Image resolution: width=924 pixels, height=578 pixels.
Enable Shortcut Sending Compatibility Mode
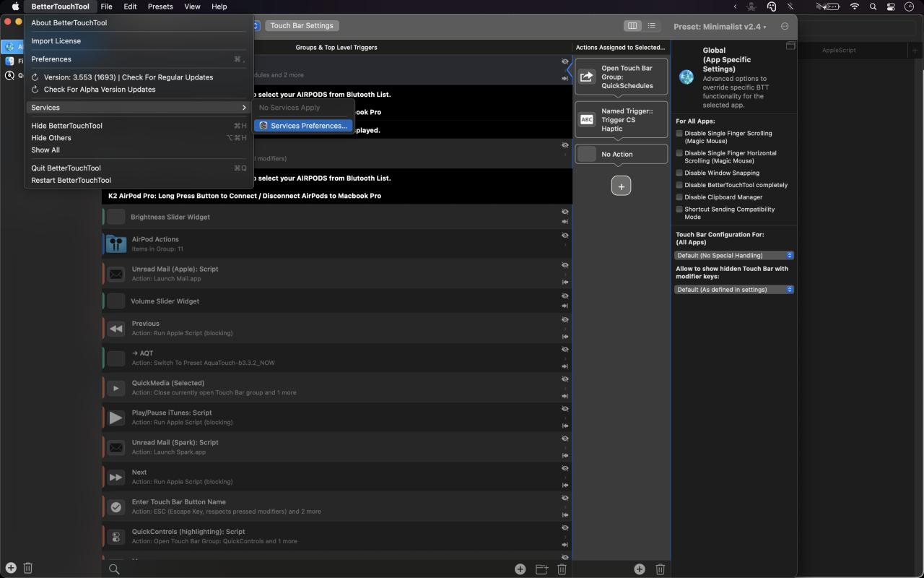[x=679, y=210]
